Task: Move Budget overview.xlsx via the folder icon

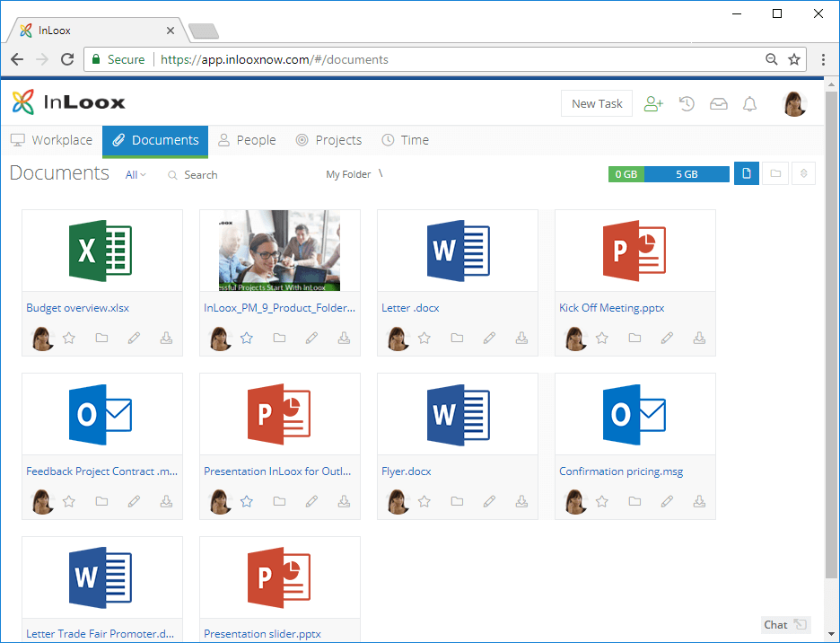Action: click(101, 338)
